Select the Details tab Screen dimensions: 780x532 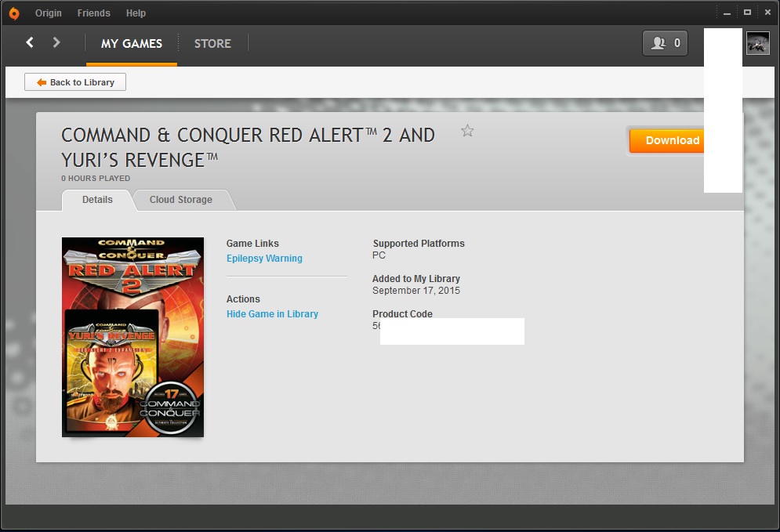[x=97, y=199]
